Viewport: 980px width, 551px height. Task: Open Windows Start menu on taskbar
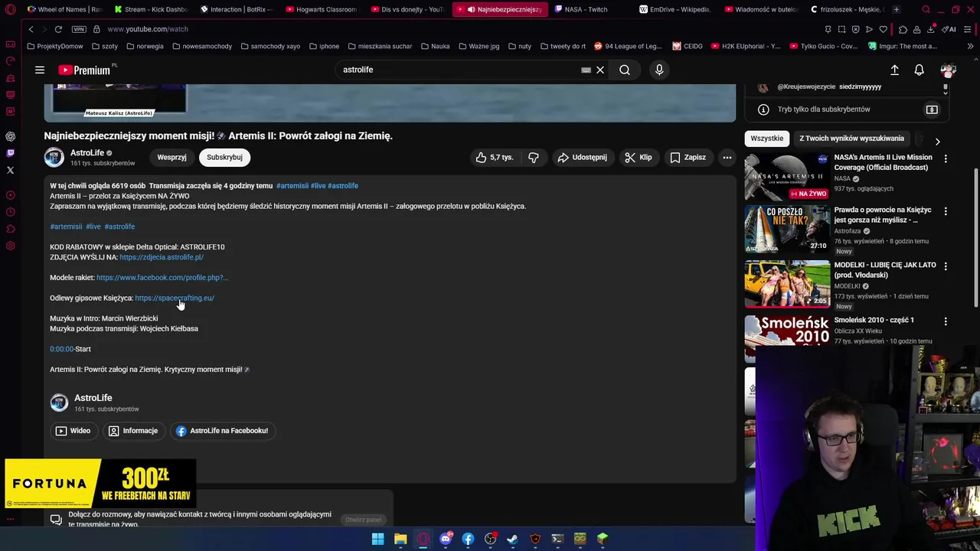coord(377,540)
